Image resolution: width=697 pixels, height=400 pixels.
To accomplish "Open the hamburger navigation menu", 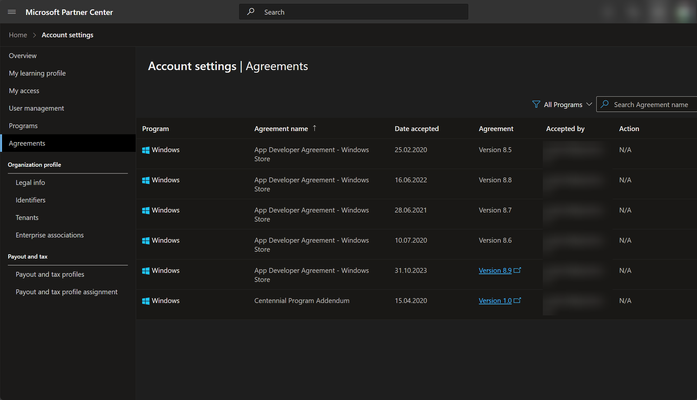I will tap(12, 12).
